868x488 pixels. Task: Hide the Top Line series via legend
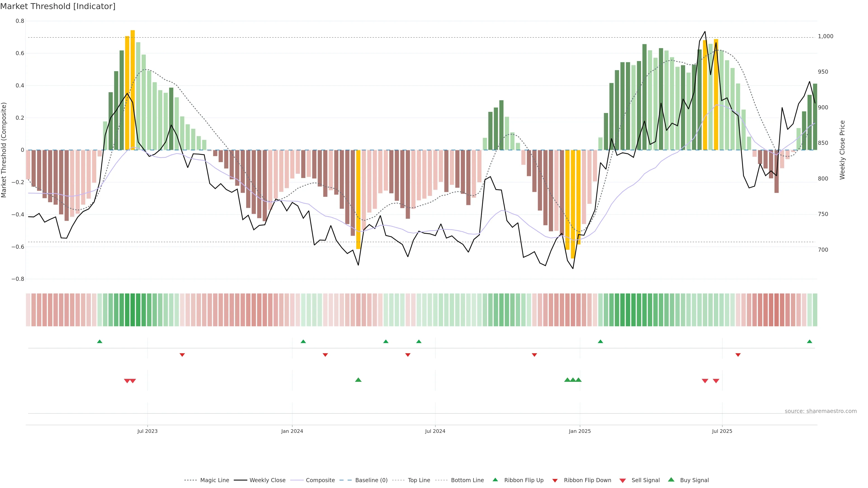(419, 480)
